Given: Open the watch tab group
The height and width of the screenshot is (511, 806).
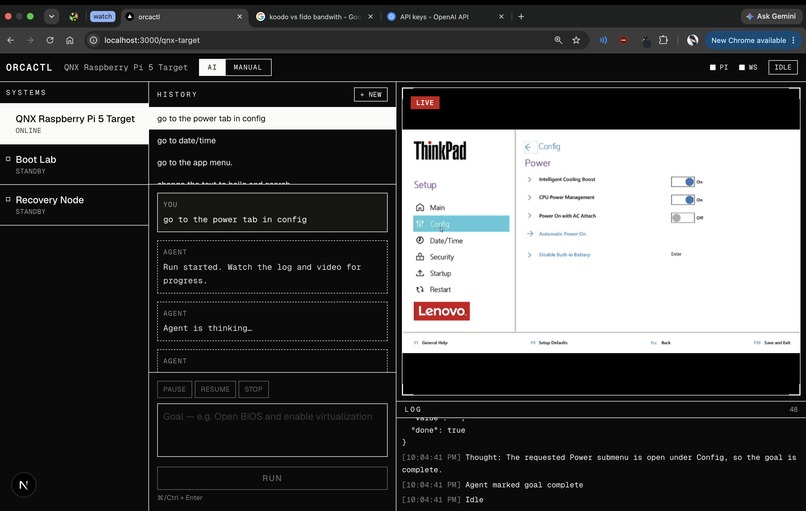Looking at the screenshot, I should click(x=102, y=16).
